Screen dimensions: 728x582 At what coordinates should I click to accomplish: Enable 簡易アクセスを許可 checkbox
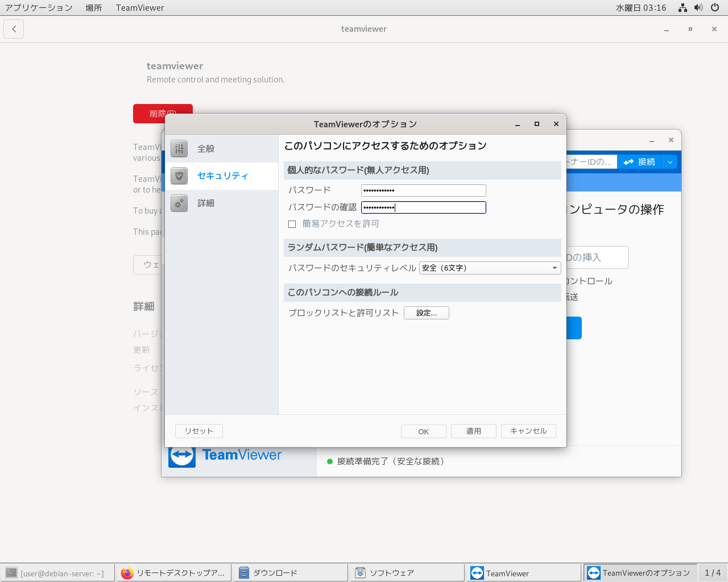click(x=292, y=224)
